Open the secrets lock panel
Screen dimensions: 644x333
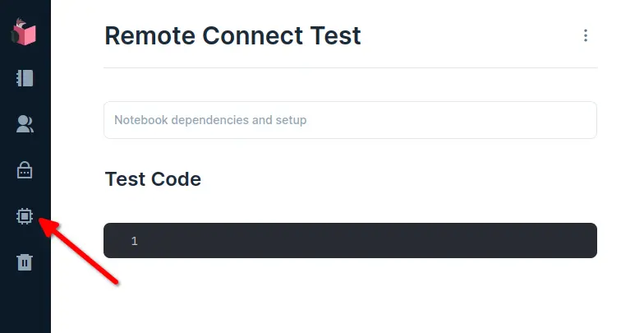pyautogui.click(x=25, y=170)
